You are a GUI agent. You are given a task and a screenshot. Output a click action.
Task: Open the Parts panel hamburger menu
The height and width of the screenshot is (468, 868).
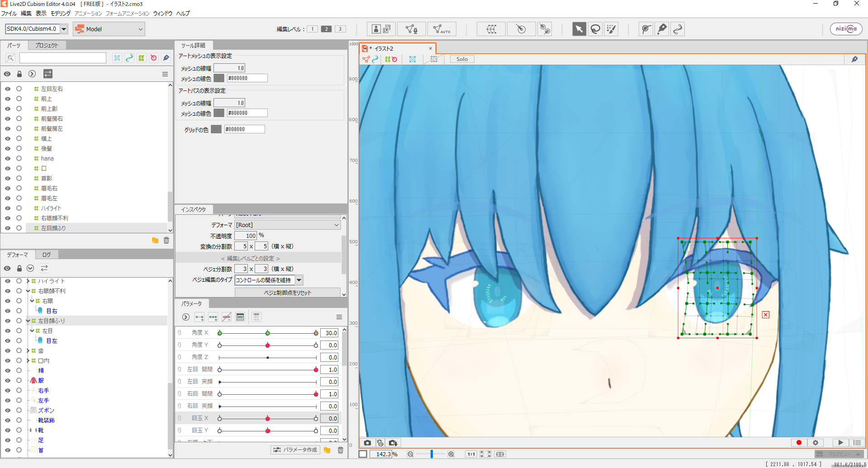coord(165,74)
